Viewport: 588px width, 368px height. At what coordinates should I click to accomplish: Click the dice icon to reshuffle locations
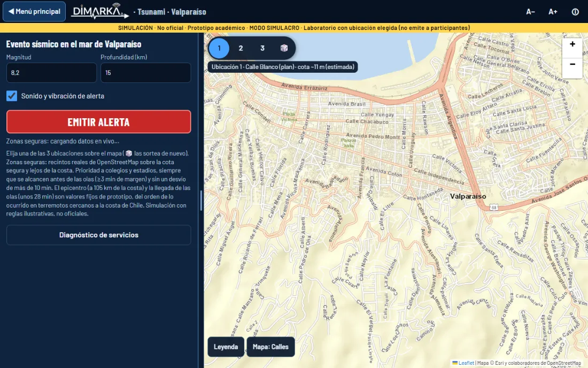point(284,48)
